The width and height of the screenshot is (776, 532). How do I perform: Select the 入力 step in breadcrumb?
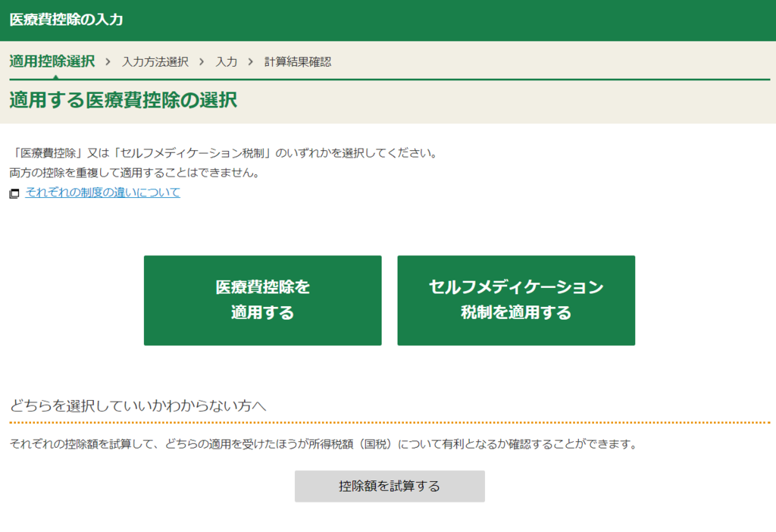(x=226, y=62)
